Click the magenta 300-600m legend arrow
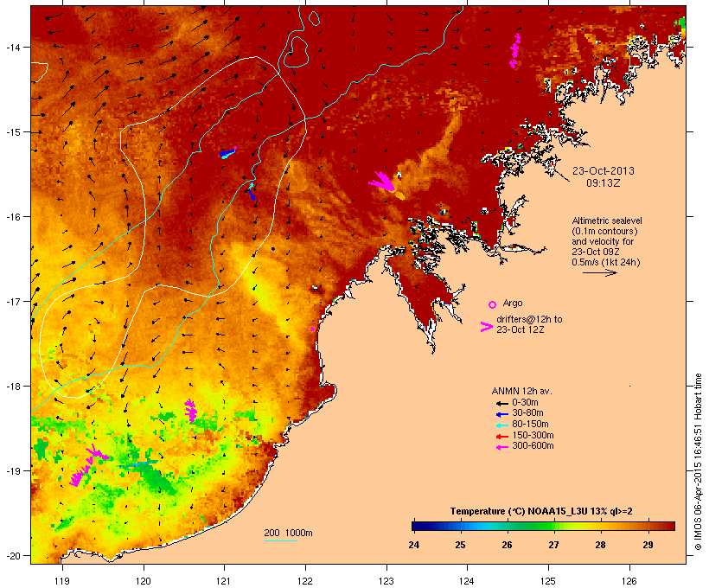 501,447
